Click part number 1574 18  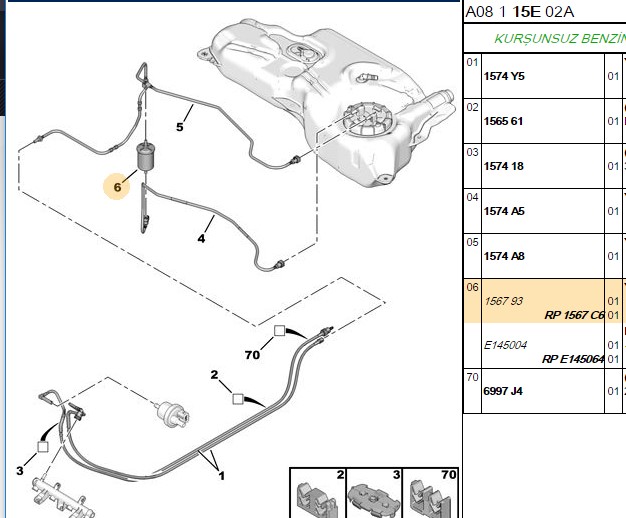pyautogui.click(x=503, y=166)
